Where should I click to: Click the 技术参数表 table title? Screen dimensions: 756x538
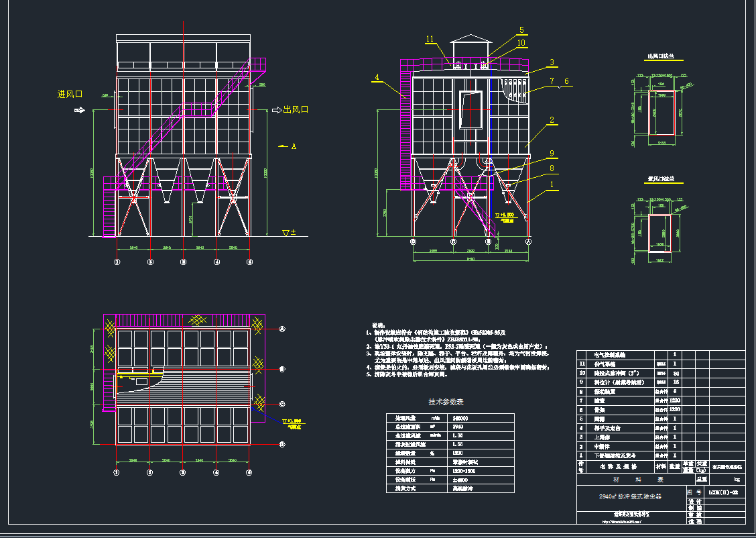[446, 402]
